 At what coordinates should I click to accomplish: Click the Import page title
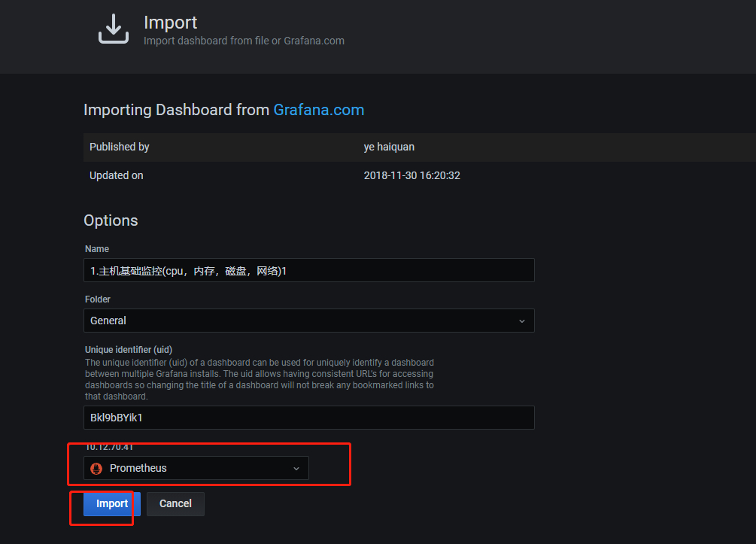(170, 23)
